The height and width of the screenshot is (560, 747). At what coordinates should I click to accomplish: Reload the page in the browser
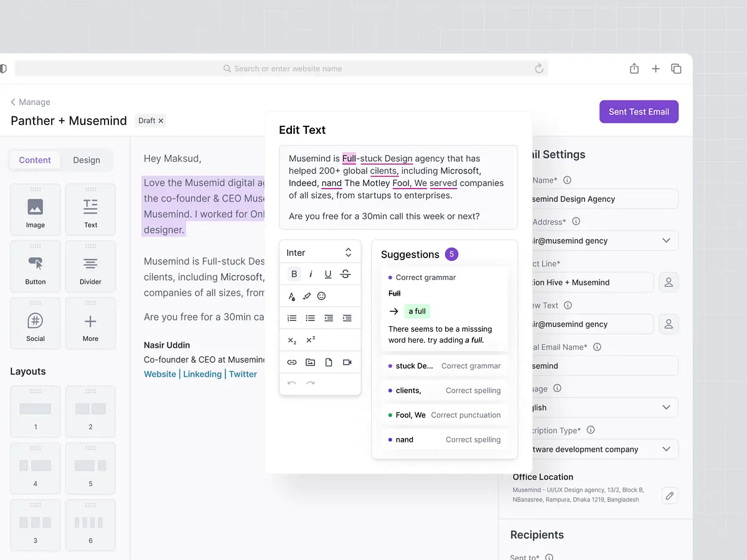(539, 68)
